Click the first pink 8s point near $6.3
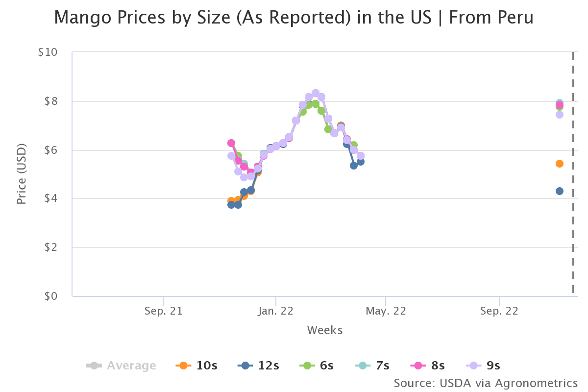 click(x=231, y=143)
